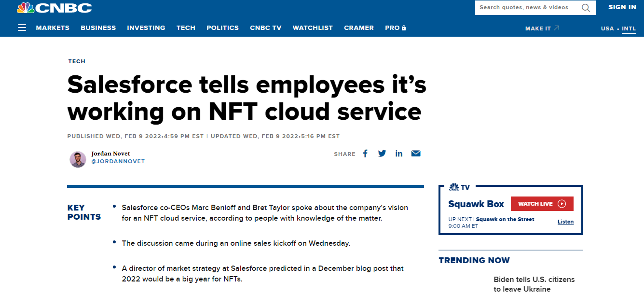Screen dimensions: 644x295
Task: Open Jordan Novet's author page
Action: click(111, 154)
